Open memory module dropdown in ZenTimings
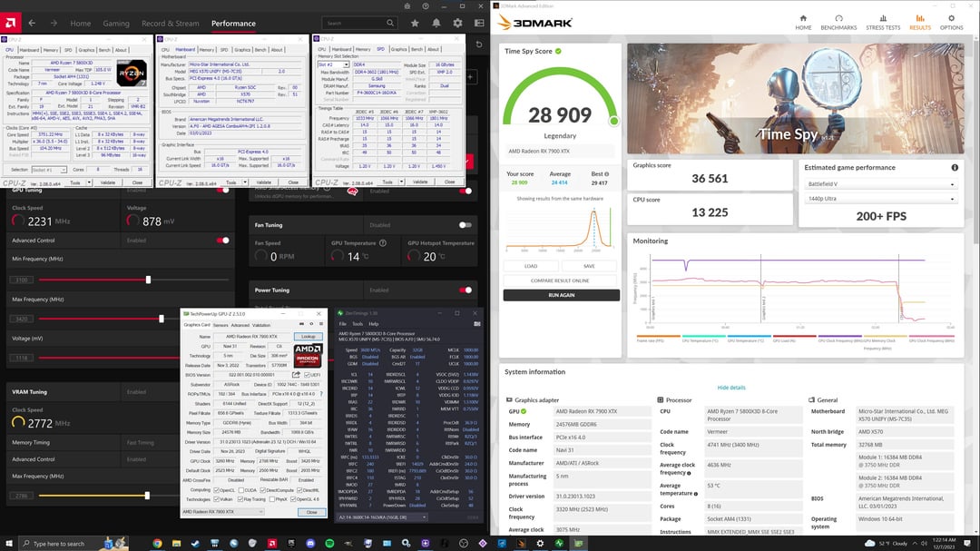980x551 pixels. click(x=383, y=517)
